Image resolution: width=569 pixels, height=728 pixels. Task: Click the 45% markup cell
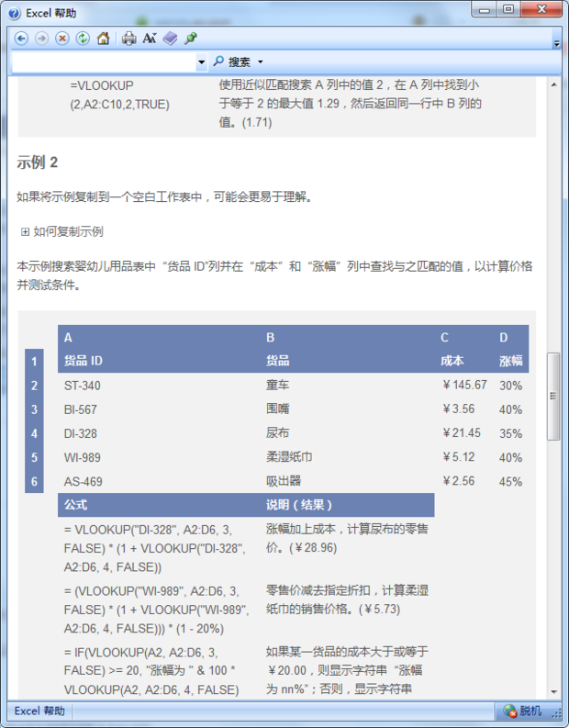(510, 481)
